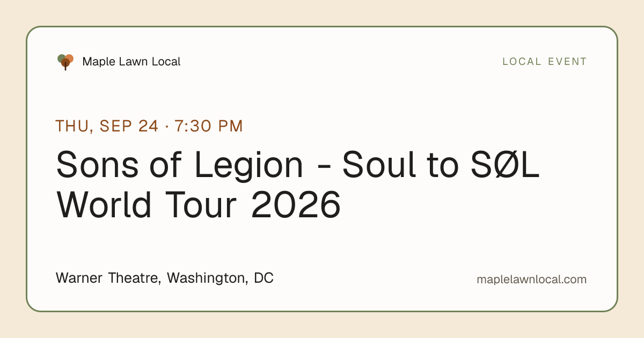Click the word EVENT in the top-right label
644x338 pixels.
(x=567, y=62)
